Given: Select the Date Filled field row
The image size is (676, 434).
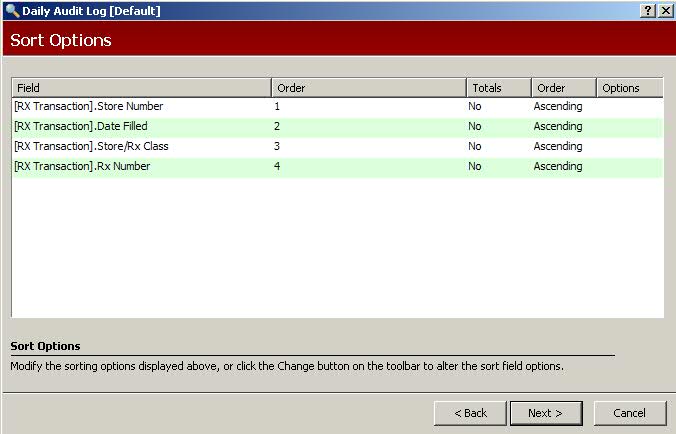Looking at the screenshot, I should click(81, 127).
